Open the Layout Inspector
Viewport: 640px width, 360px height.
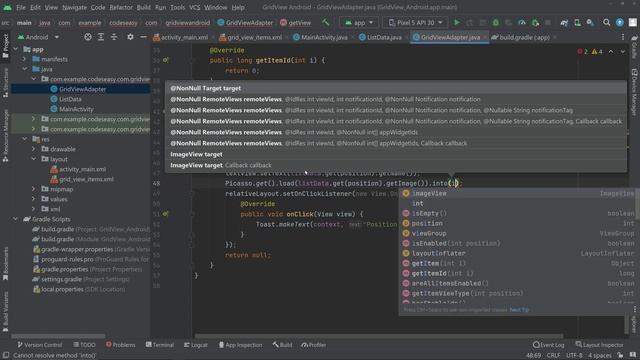click(599, 345)
